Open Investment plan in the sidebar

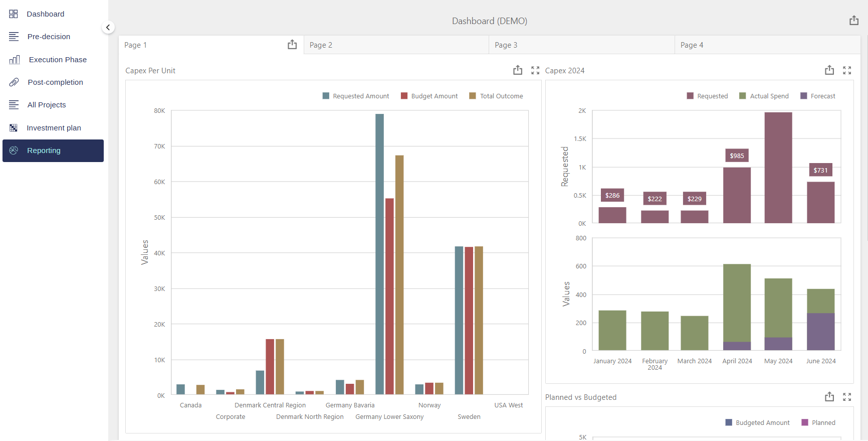(x=53, y=128)
